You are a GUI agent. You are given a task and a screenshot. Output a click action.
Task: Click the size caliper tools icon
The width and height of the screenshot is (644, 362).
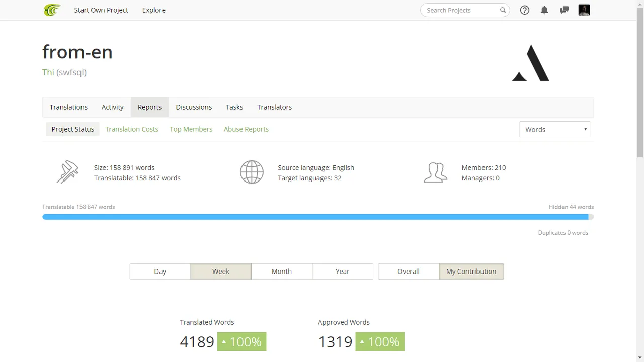(67, 172)
